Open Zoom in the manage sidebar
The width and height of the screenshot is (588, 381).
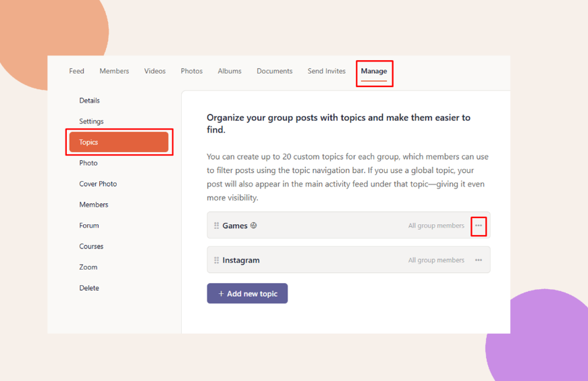(88, 267)
